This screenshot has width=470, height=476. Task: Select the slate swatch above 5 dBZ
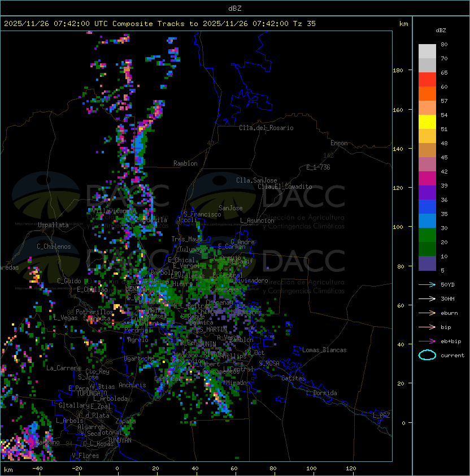point(427,263)
